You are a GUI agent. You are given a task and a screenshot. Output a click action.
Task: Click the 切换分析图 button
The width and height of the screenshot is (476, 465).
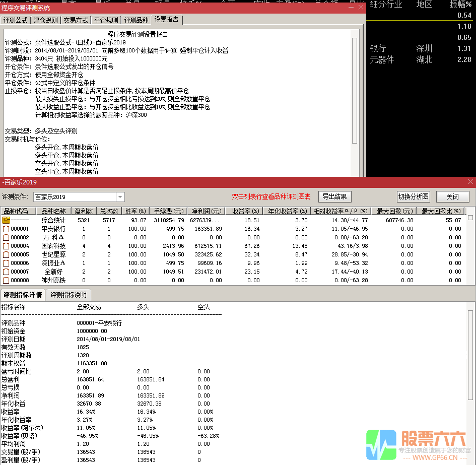tap(413, 196)
